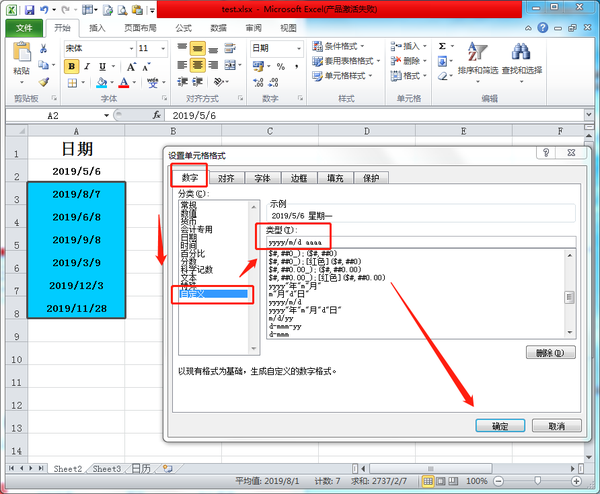Toggle Italic formatting button
Screen dimensions: 600x494
click(x=87, y=67)
